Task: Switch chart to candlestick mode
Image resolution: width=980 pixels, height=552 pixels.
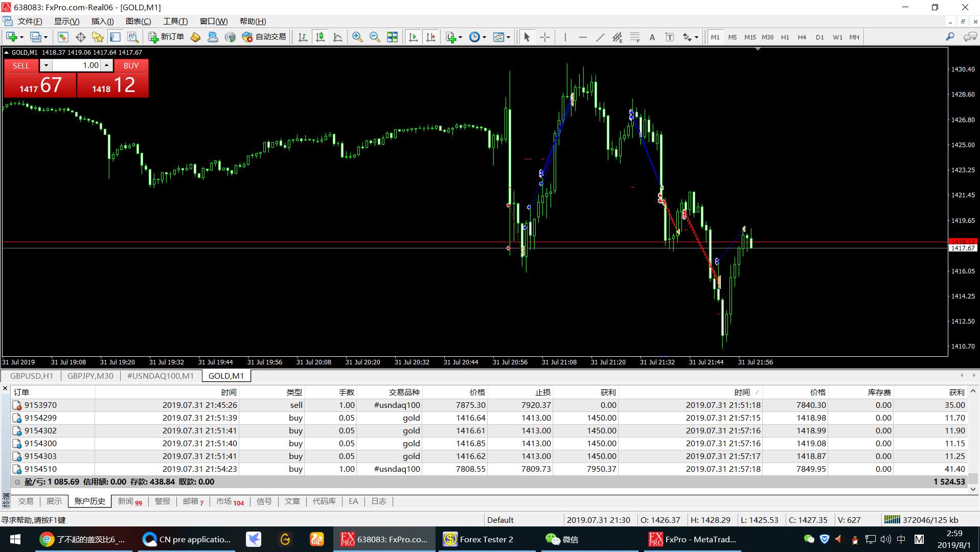Action: pos(320,37)
